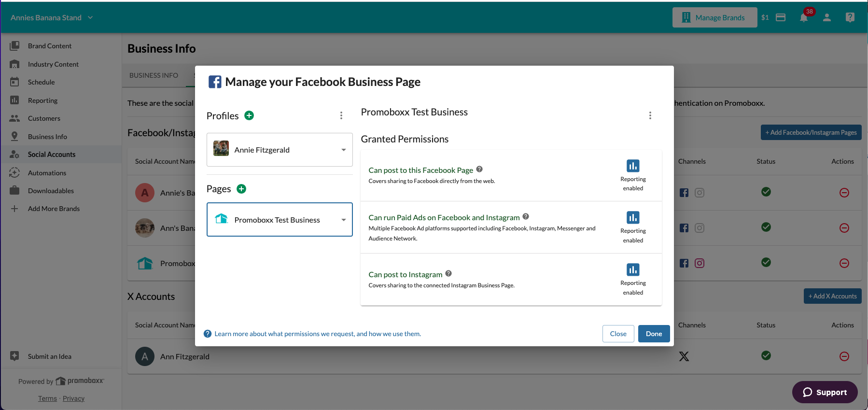This screenshot has width=868, height=410.
Task: Select Social Accounts in the sidebar
Action: pyautogui.click(x=52, y=155)
